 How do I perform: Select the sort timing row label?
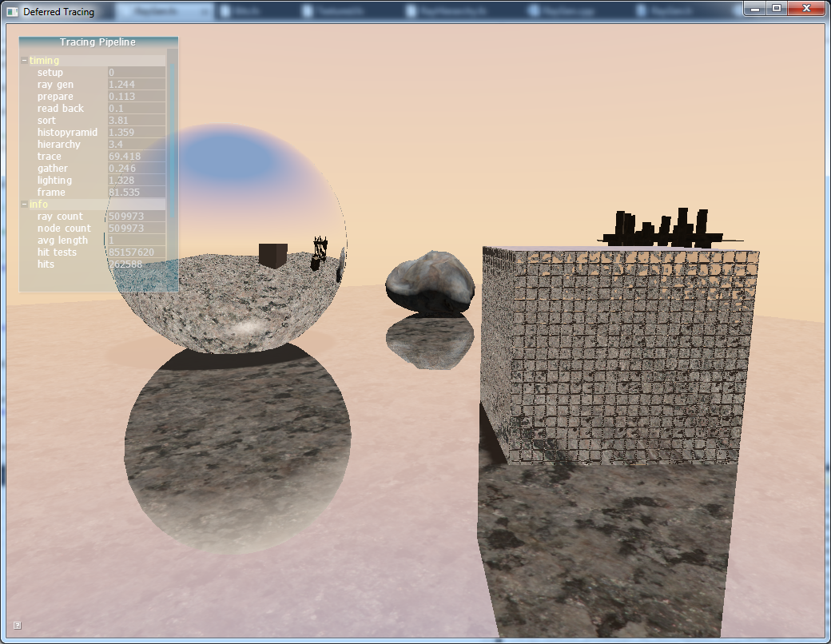[47, 121]
